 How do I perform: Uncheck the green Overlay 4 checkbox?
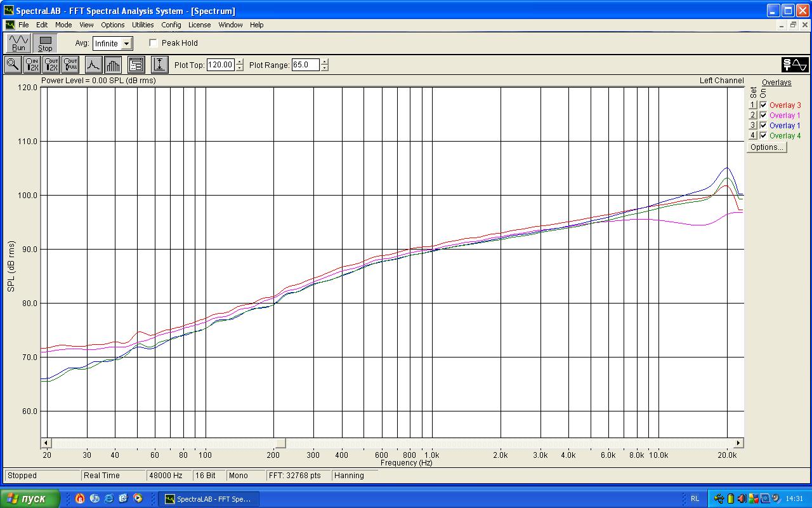tap(763, 136)
